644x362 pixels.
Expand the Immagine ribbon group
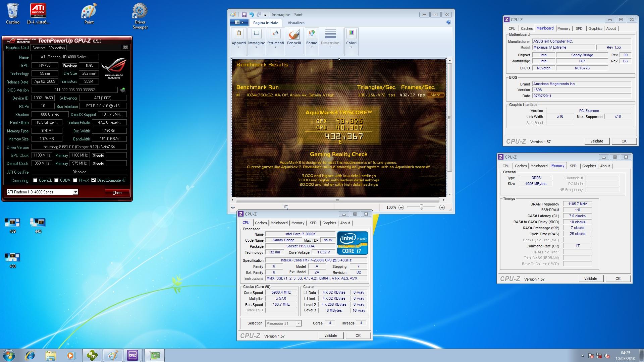pyautogui.click(x=257, y=42)
